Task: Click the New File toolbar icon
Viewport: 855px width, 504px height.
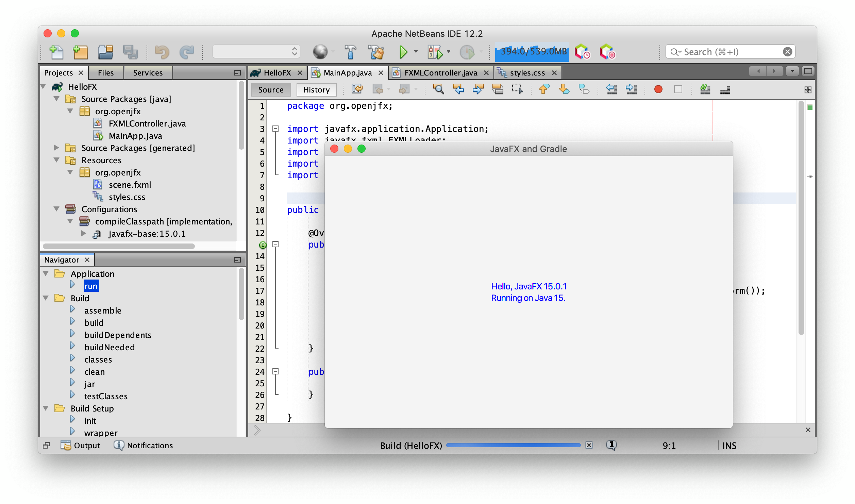Action: point(56,52)
